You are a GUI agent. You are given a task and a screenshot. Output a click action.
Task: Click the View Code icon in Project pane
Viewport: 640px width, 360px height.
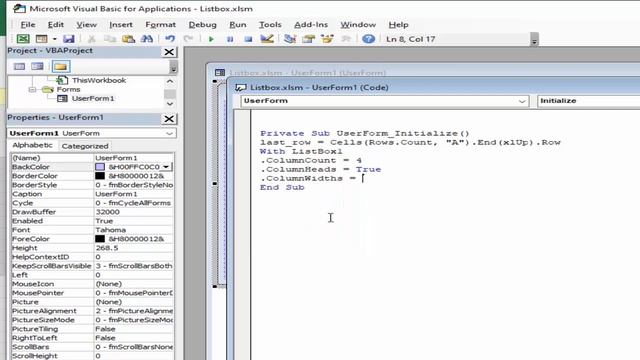tap(19, 66)
